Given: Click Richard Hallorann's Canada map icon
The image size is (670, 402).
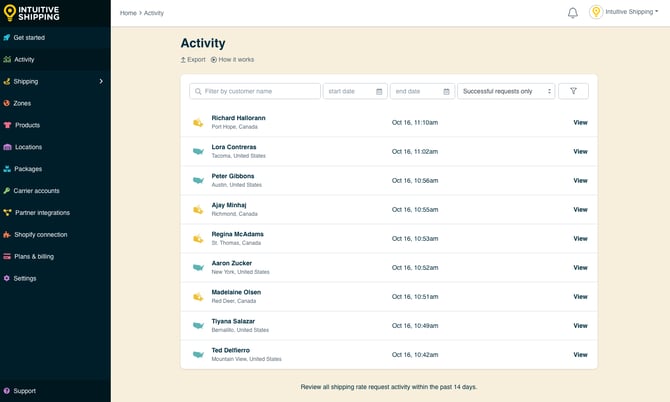Looking at the screenshot, I should [198, 123].
